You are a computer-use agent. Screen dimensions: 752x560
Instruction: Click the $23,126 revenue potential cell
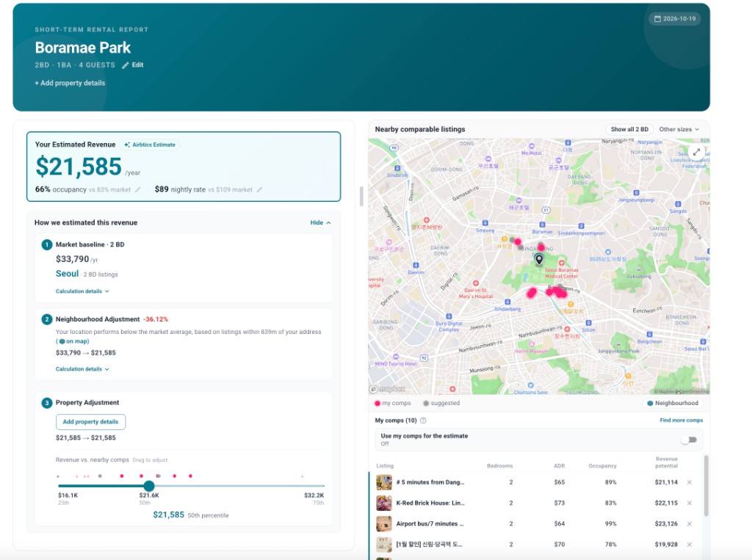point(666,523)
